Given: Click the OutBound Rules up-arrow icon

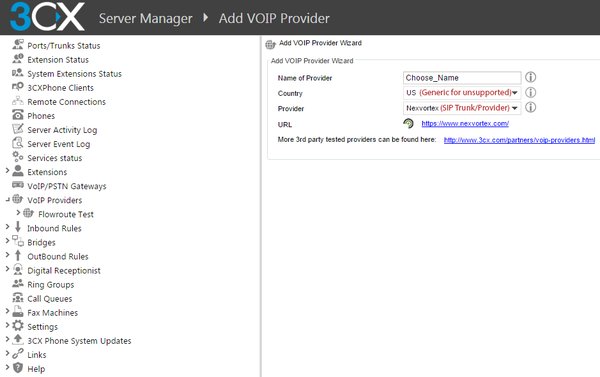Looking at the screenshot, I should point(18,255).
